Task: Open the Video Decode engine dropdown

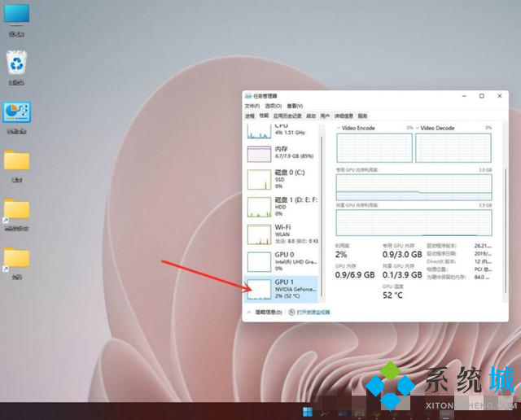Action: point(435,128)
